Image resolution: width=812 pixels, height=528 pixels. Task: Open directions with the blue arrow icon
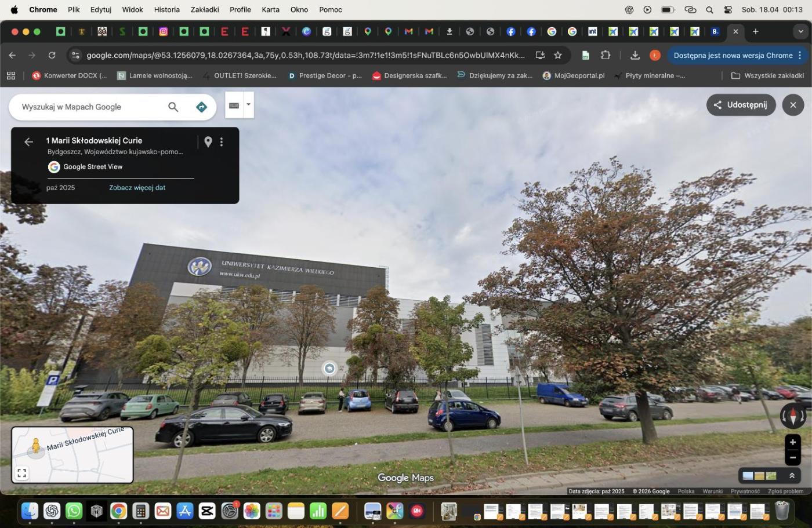[201, 107]
